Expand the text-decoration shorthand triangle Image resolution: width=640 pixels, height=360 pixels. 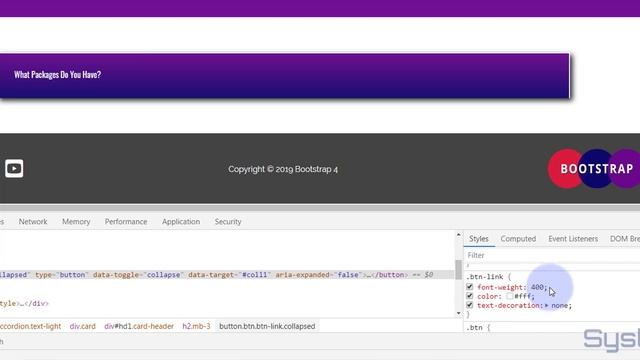[547, 305]
